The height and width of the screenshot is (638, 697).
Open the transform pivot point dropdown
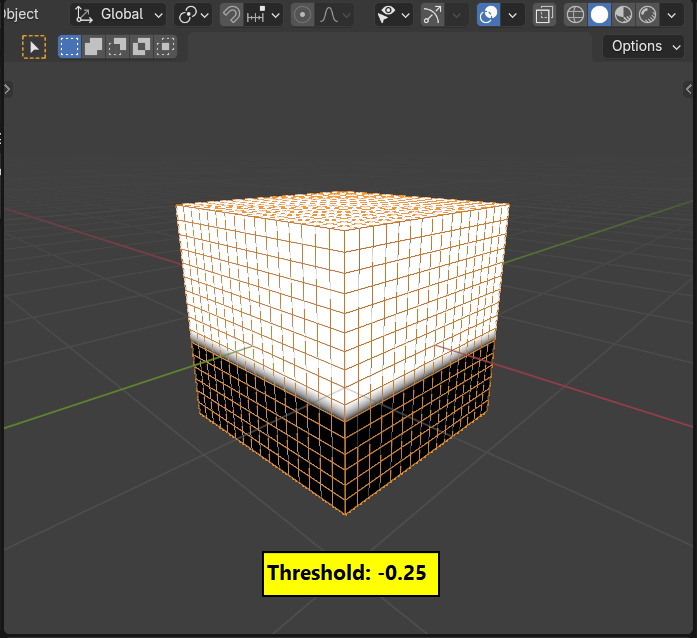[x=193, y=15]
